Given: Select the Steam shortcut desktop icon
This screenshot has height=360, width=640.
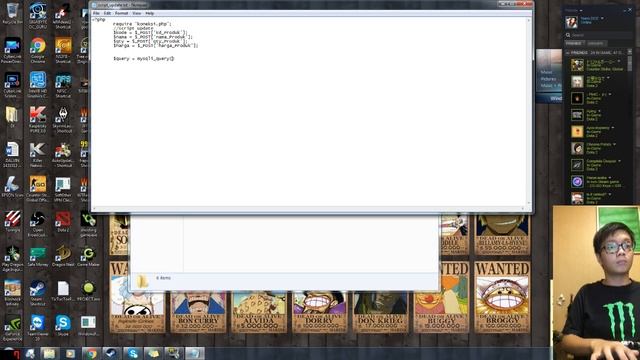Looking at the screenshot, I should tap(38, 293).
